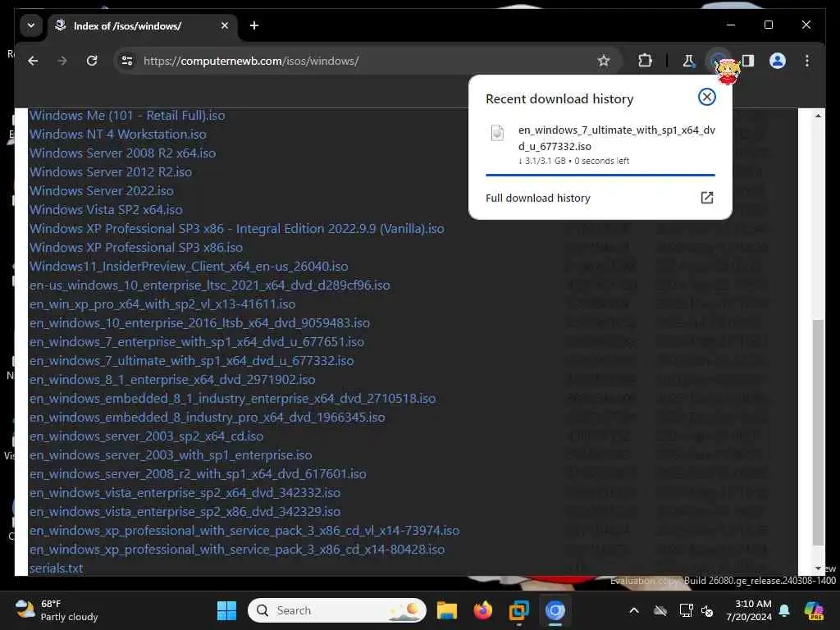
Task: View site information icon in address bar
Action: 127,61
